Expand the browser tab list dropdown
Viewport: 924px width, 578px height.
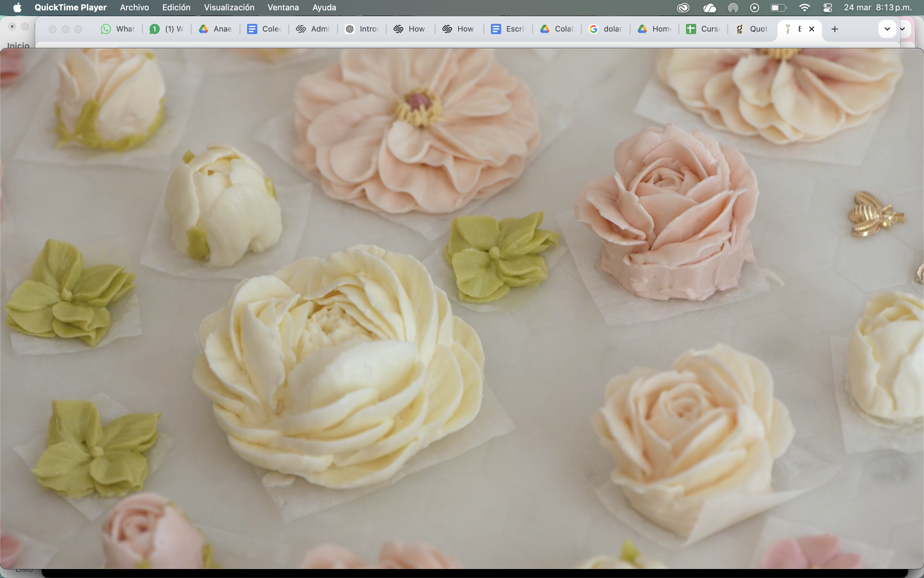click(887, 29)
